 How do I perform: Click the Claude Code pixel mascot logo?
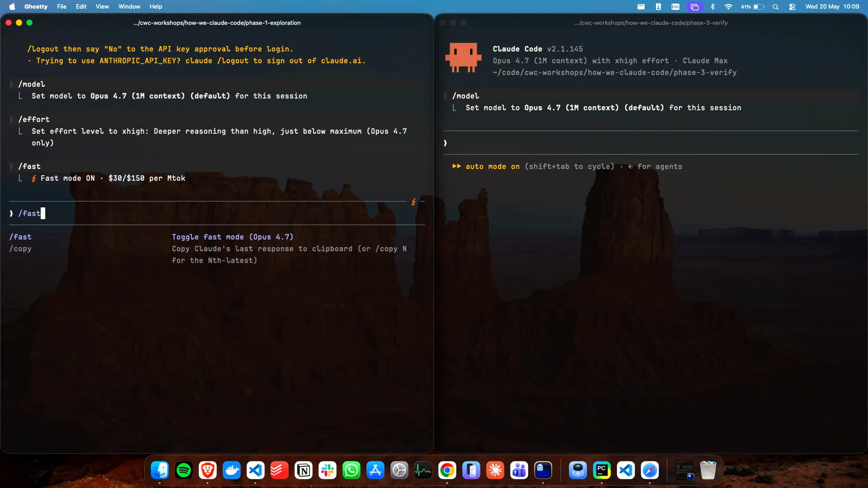point(463,58)
